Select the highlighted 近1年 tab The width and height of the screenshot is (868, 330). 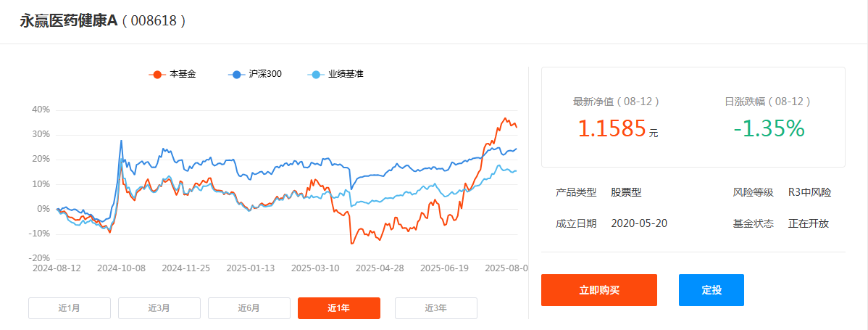tap(339, 308)
